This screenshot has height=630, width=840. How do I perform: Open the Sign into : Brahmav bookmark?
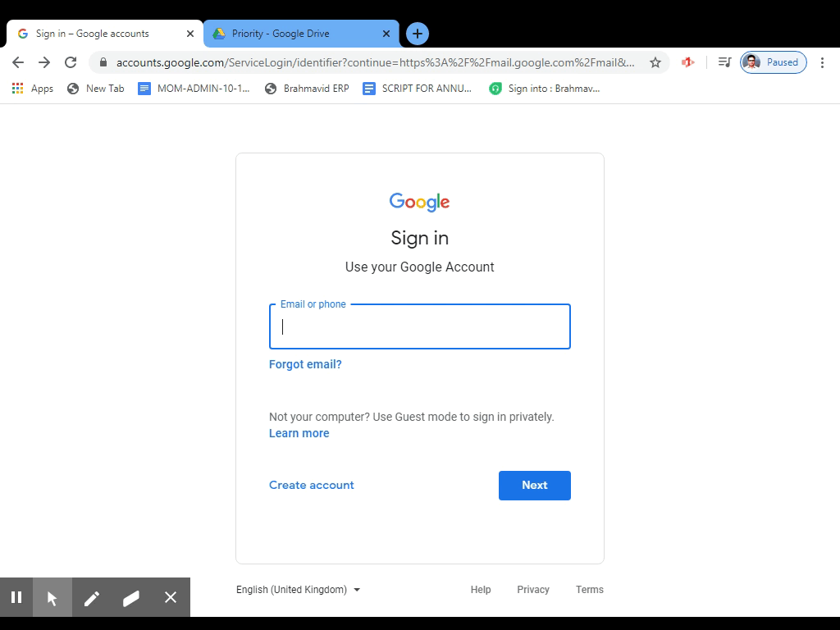click(545, 89)
